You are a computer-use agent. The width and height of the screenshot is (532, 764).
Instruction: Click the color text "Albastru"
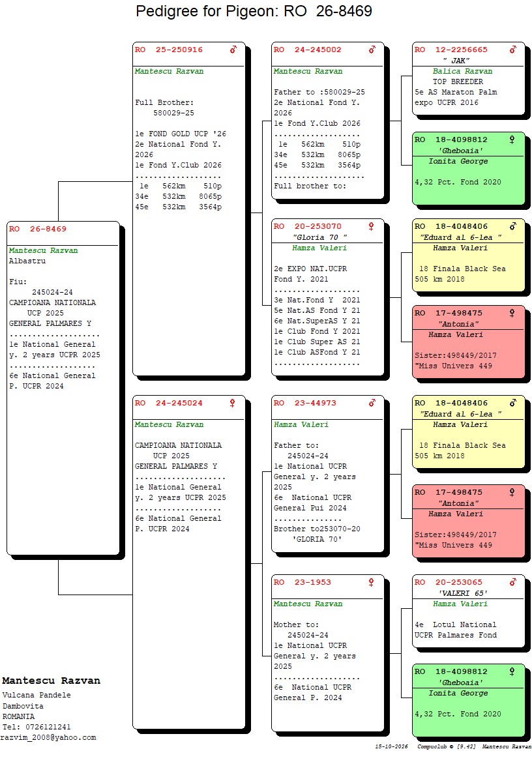(27, 261)
